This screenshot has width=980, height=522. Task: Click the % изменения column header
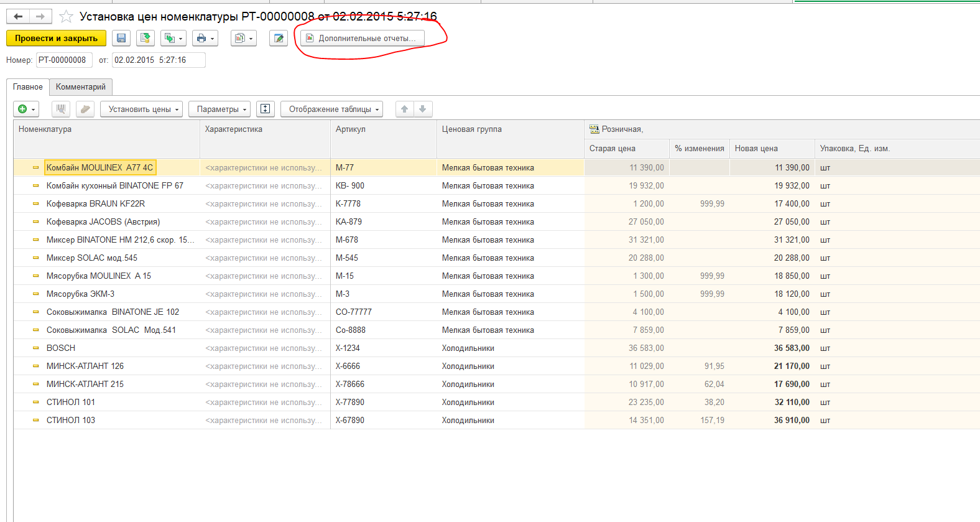click(700, 149)
